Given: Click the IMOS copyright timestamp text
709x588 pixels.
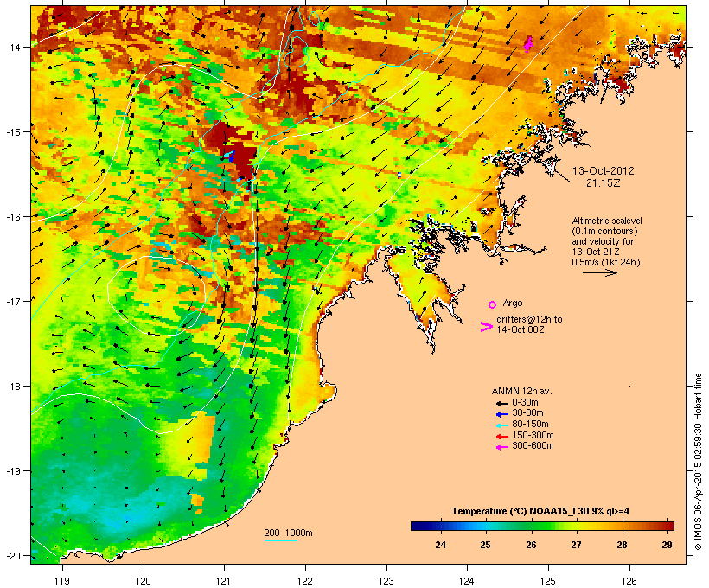Looking at the screenshot, I should (698, 462).
